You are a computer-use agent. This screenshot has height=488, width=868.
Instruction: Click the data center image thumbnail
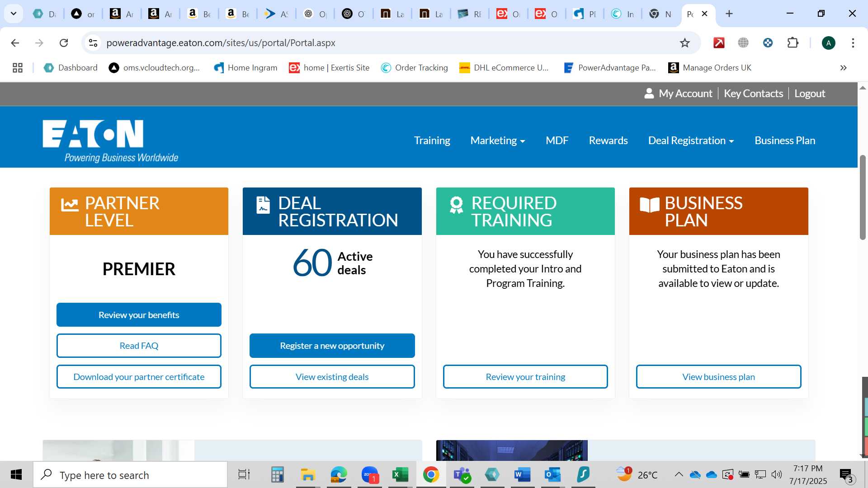click(x=512, y=450)
